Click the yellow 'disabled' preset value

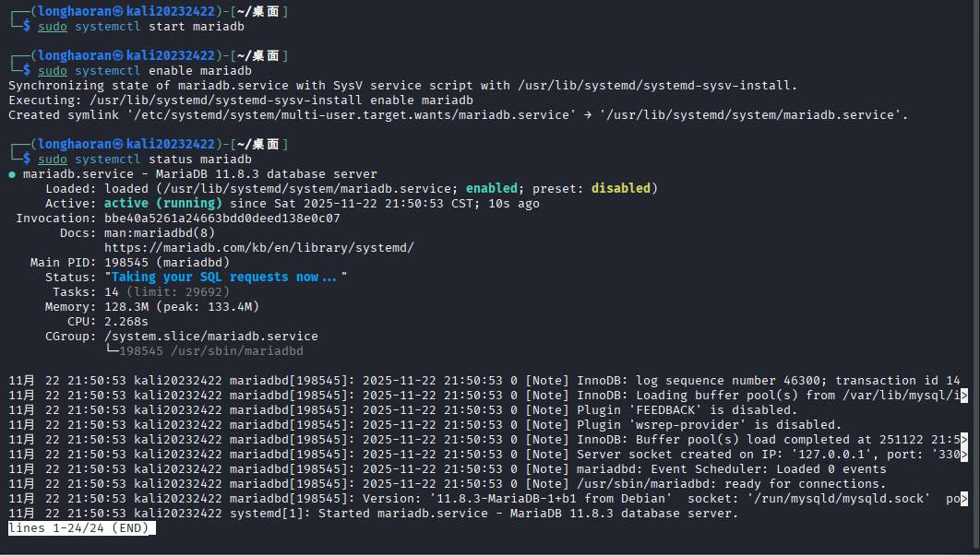[x=621, y=189]
